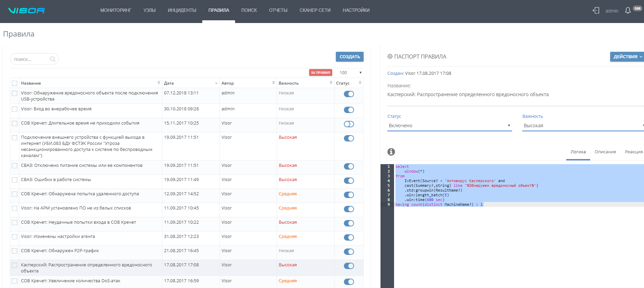Click the gear icon beside ПАСПОРТ ПРАВИЛА

pyautogui.click(x=390, y=57)
